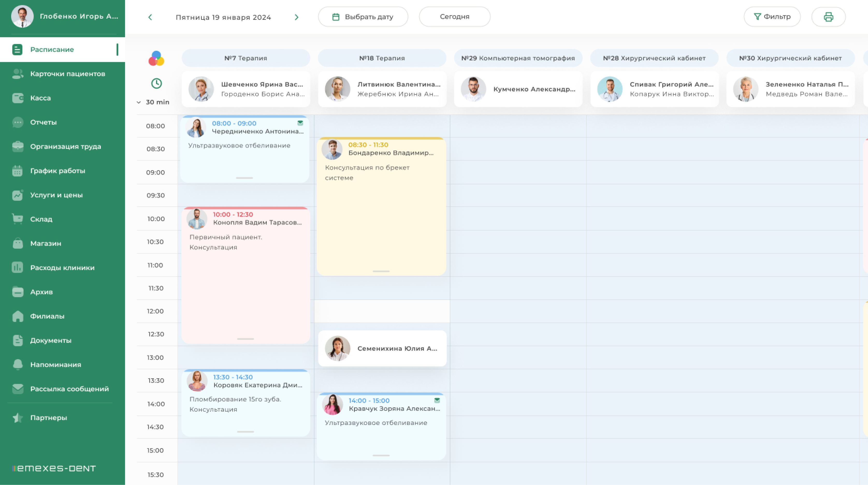
Task: Open Склад from the cart icon
Action: pos(18,219)
